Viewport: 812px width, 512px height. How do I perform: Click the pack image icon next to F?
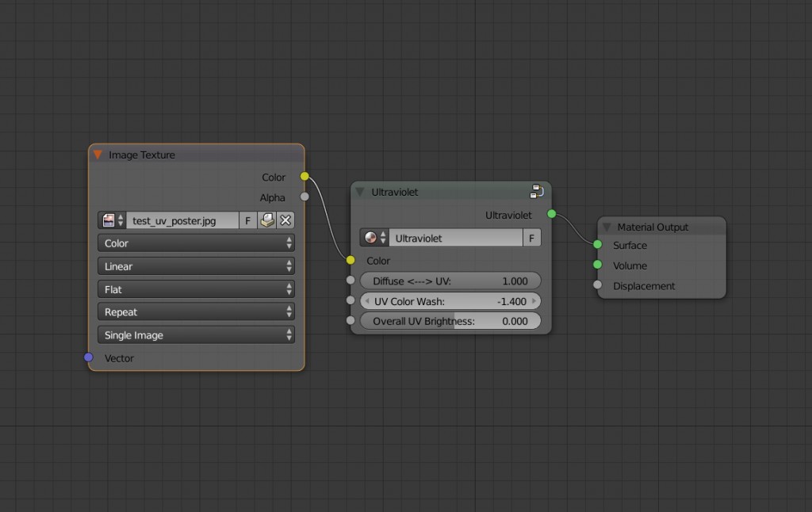267,220
